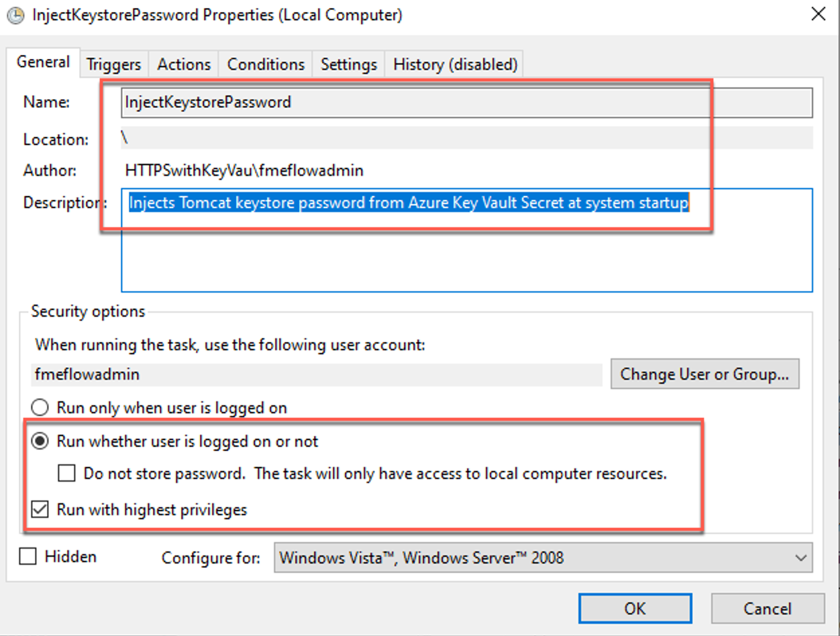
Task: Click the Cancel button
Action: click(x=768, y=608)
